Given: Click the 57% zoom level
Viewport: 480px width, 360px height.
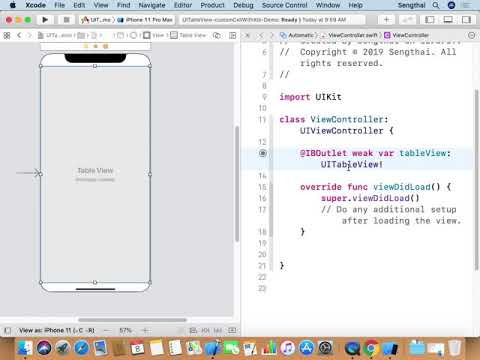Looking at the screenshot, I should 125,330.
